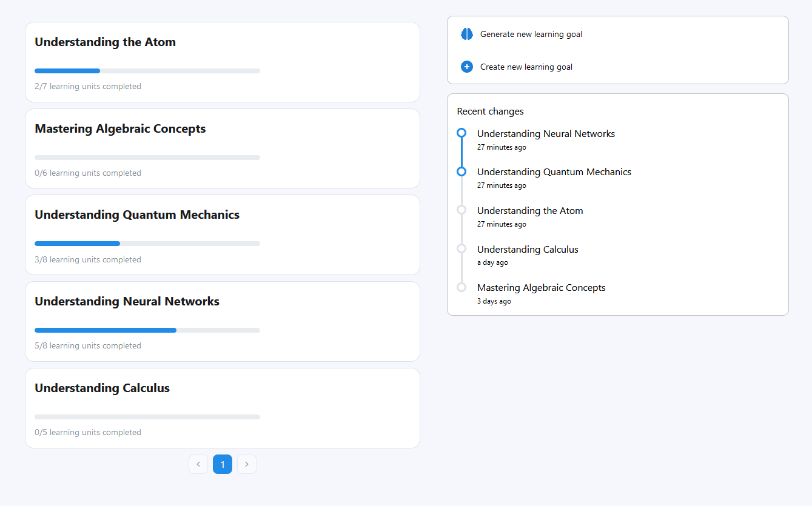Select the Understanding Quantum Mechanics timeline dot
Screen dimensions: 812x506
[461, 171]
